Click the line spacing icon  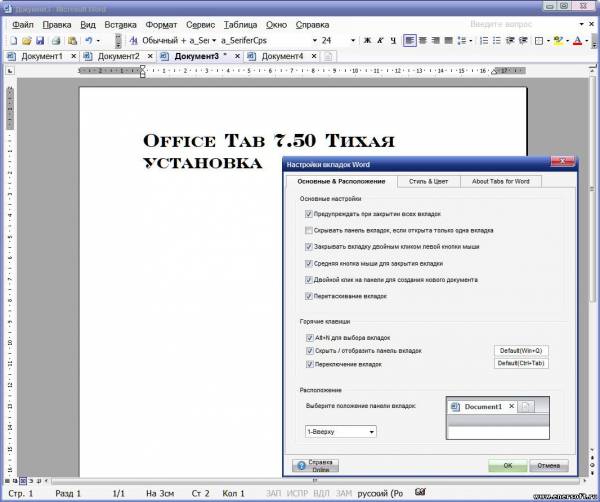[462, 40]
